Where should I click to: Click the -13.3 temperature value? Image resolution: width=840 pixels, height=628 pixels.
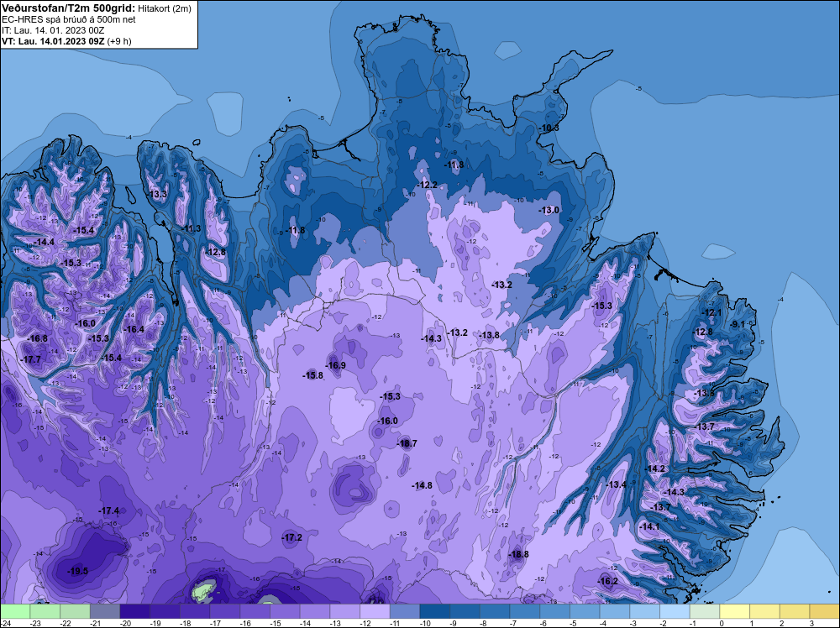point(157,194)
